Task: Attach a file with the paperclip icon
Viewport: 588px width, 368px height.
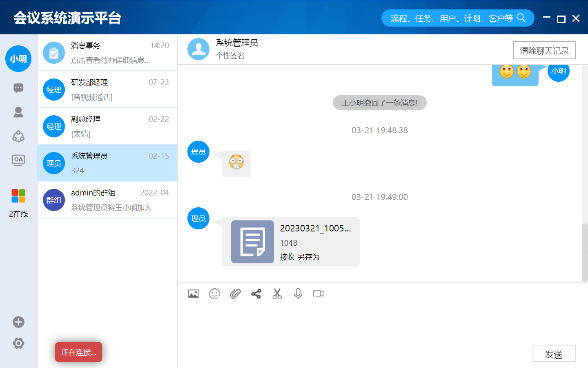Action: pos(235,294)
